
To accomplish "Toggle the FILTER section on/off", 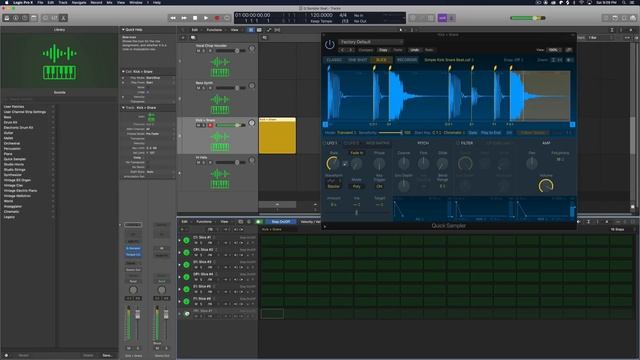I will pos(458,143).
